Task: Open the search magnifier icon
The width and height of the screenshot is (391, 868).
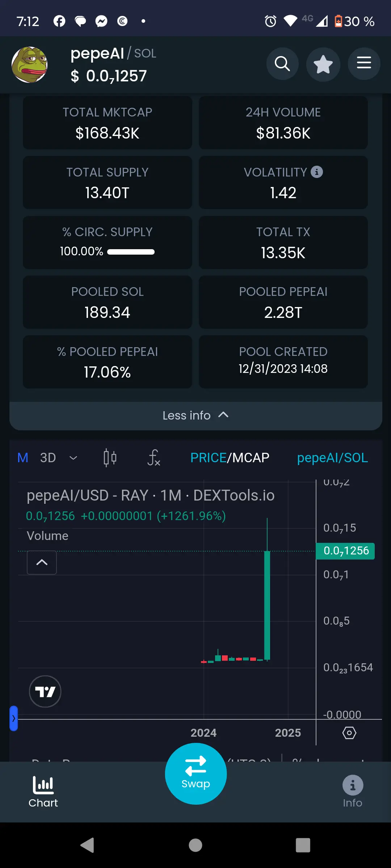Action: (x=282, y=64)
